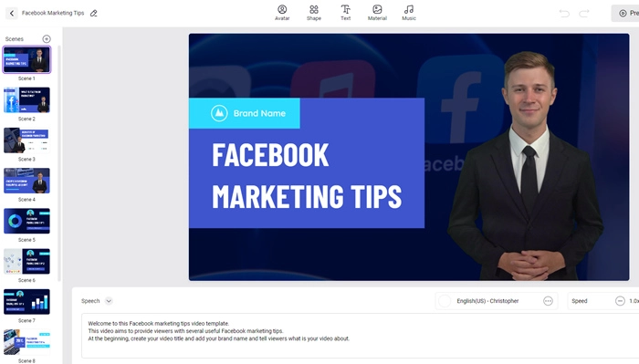Image resolution: width=639 pixels, height=364 pixels.
Task: Open the Avatar tool
Action: 282,13
